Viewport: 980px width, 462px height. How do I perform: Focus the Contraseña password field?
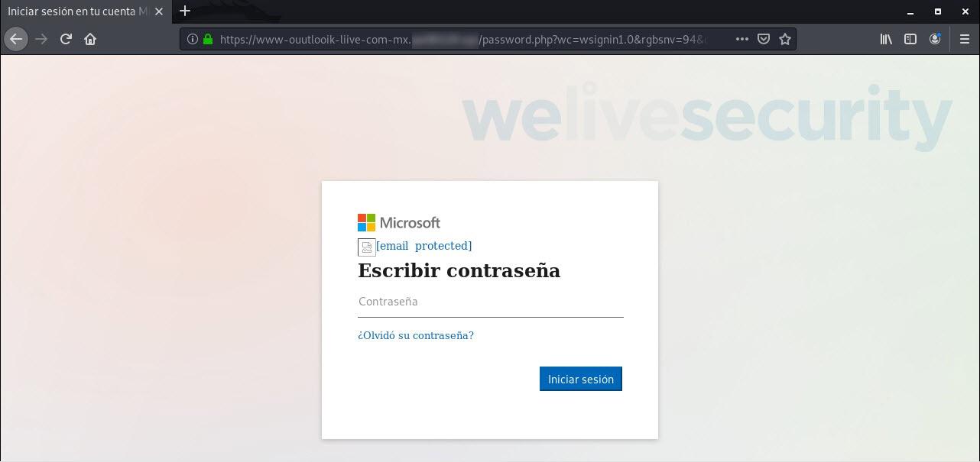[x=491, y=302]
